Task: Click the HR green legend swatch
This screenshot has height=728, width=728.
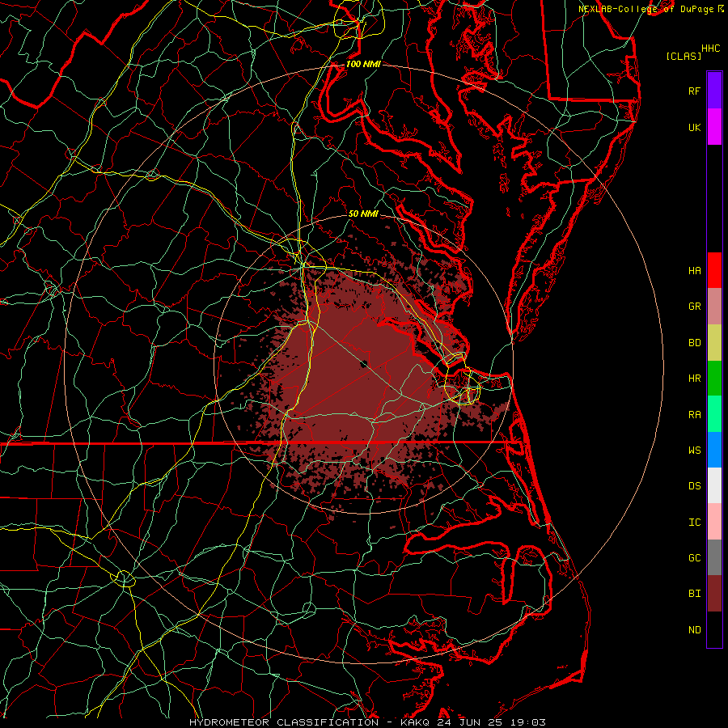Action: pos(714,379)
